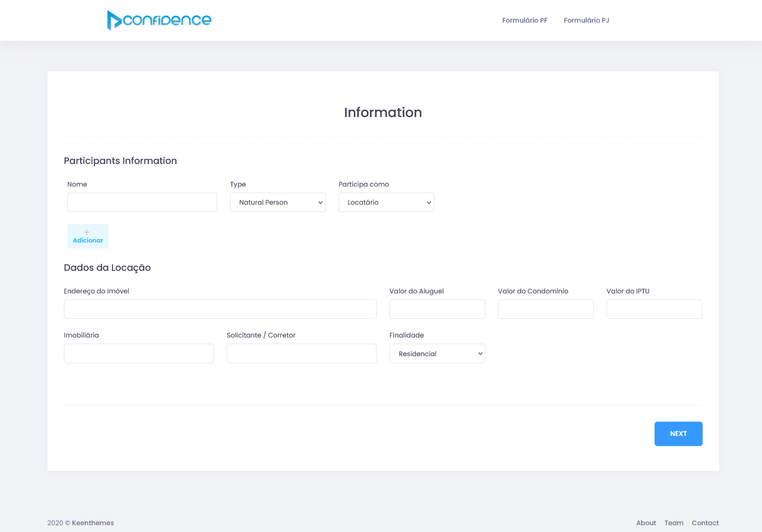This screenshot has width=762, height=532.
Task: Go to the Contact footer link
Action: pyautogui.click(x=705, y=523)
